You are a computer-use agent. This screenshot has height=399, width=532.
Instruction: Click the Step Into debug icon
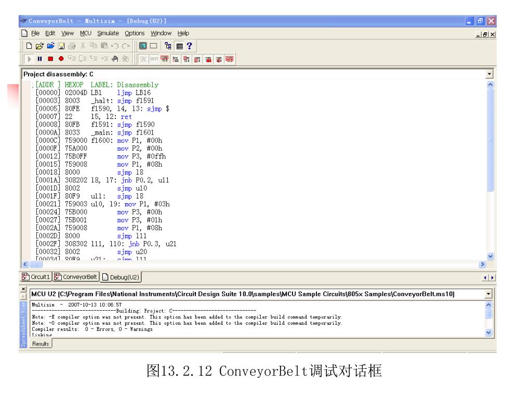72,59
